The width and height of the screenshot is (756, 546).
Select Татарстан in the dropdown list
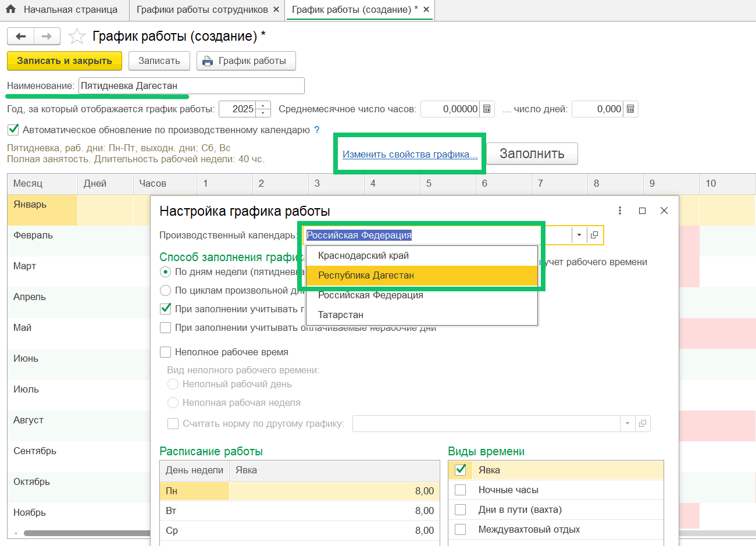341,315
